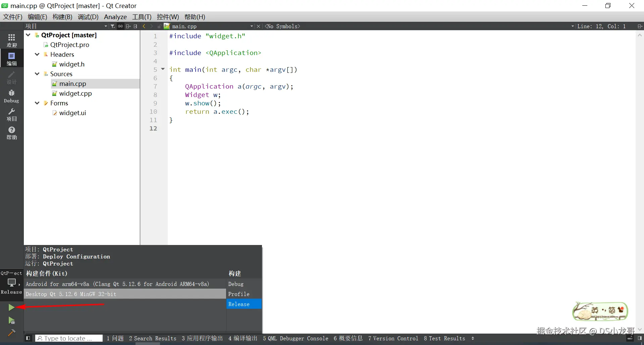Fold the main function at line 5
This screenshot has height=345, width=644.
(163, 69)
